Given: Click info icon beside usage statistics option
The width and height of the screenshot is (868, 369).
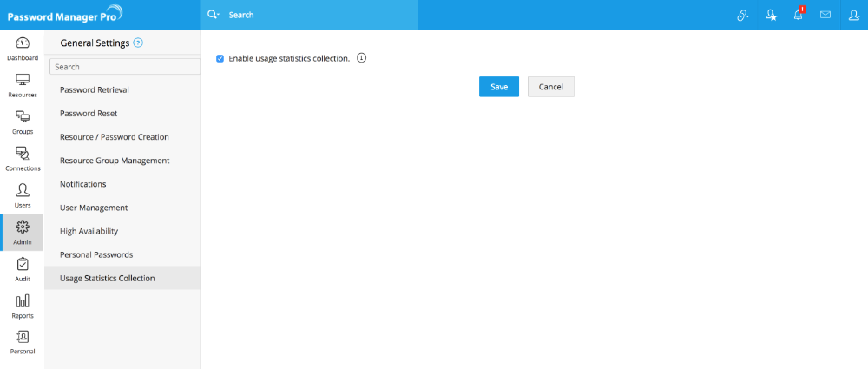Looking at the screenshot, I should [x=361, y=57].
